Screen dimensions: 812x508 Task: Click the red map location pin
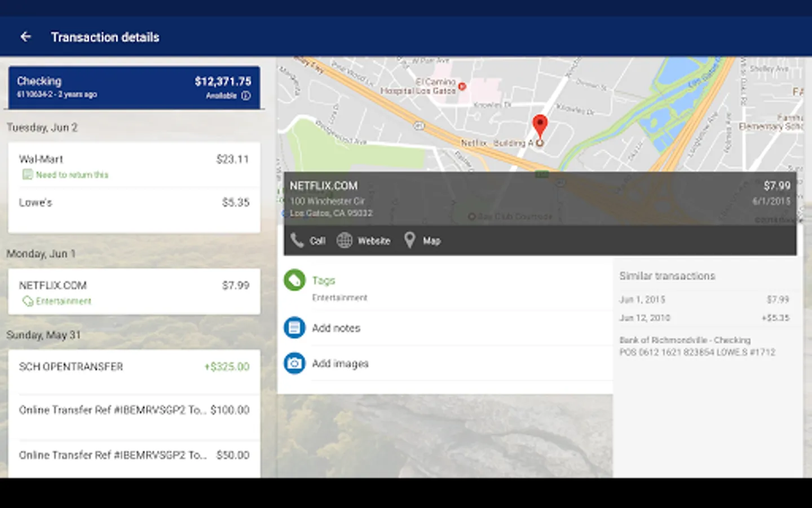[540, 126]
